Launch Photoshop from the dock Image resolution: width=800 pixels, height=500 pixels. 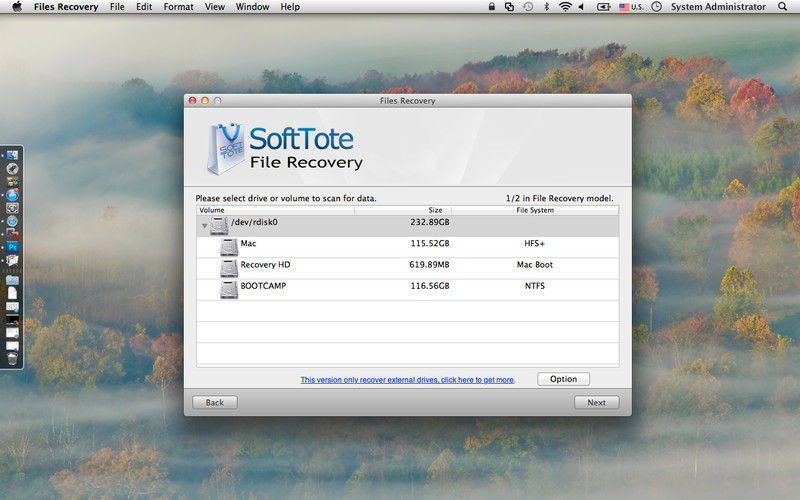coord(12,246)
